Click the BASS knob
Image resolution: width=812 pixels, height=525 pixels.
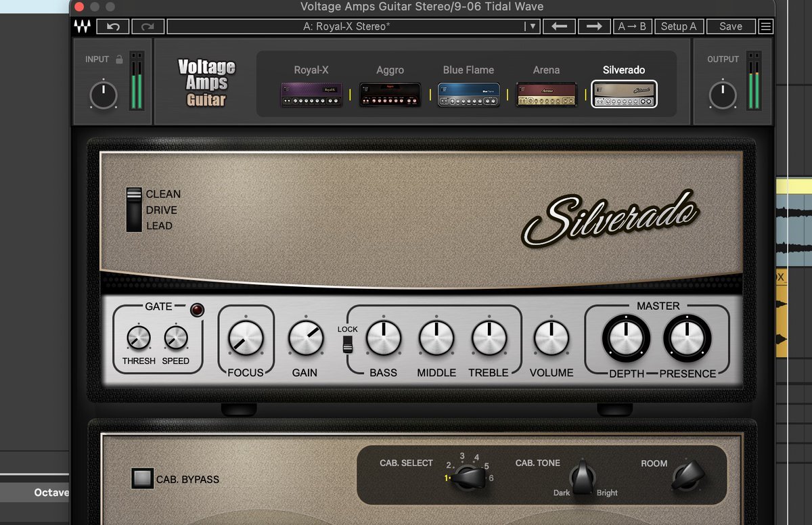[384, 338]
